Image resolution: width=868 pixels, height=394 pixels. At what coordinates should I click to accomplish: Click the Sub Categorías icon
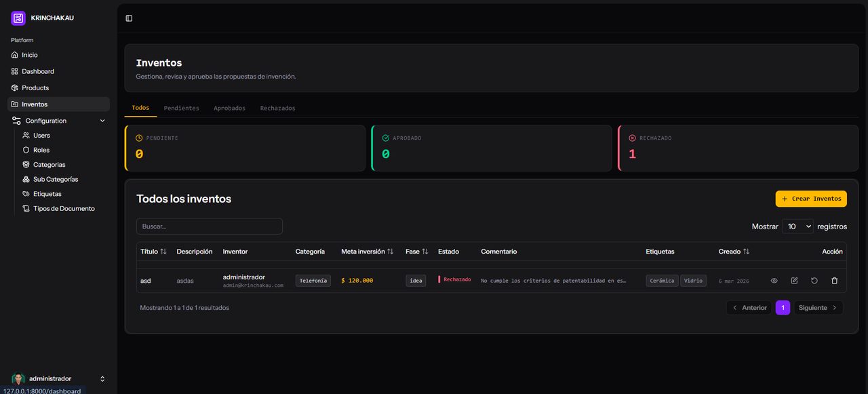coord(26,179)
